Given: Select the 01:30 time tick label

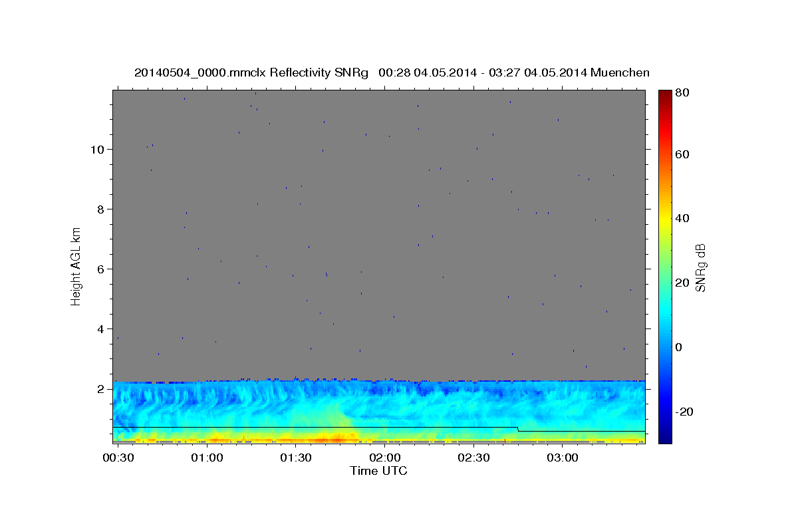Looking at the screenshot, I should point(296,459).
